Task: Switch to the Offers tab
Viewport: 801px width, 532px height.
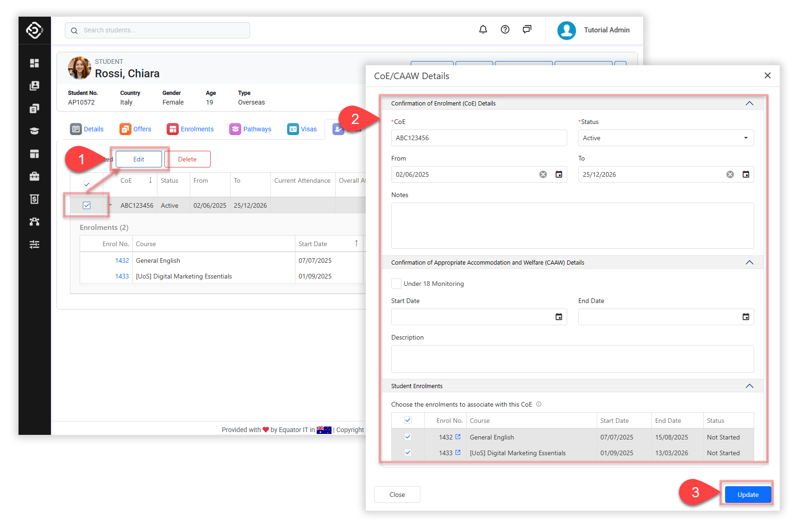Action: coord(136,129)
